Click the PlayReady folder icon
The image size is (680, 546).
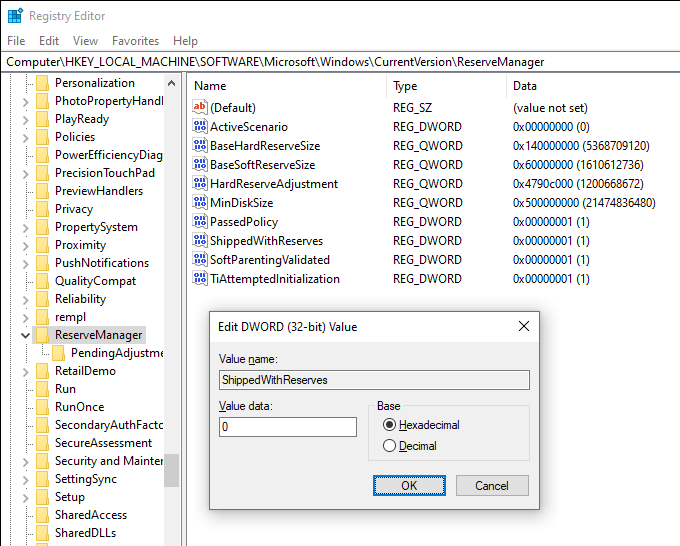42,119
